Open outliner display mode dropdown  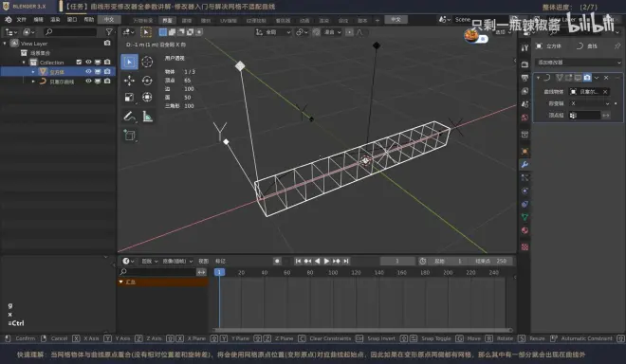tap(28, 32)
